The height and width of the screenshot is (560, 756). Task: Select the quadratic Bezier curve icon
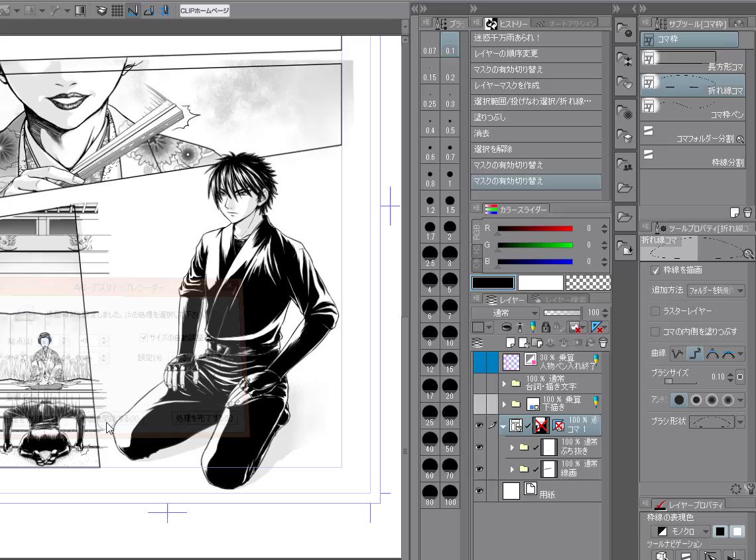(x=712, y=354)
